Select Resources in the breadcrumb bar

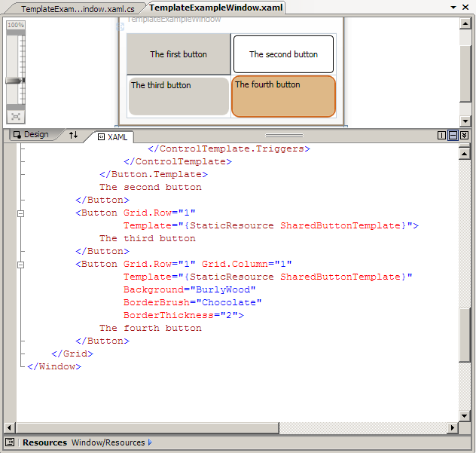coord(44,442)
